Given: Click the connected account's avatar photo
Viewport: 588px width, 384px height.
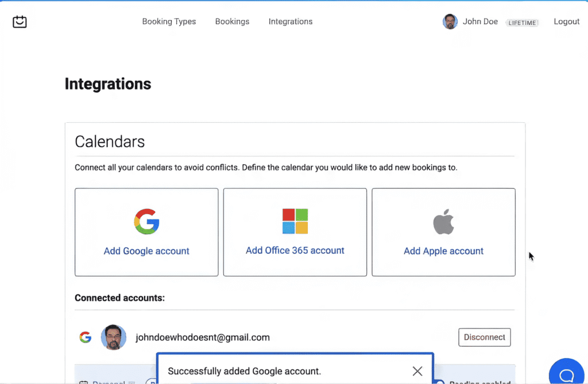Looking at the screenshot, I should 114,337.
